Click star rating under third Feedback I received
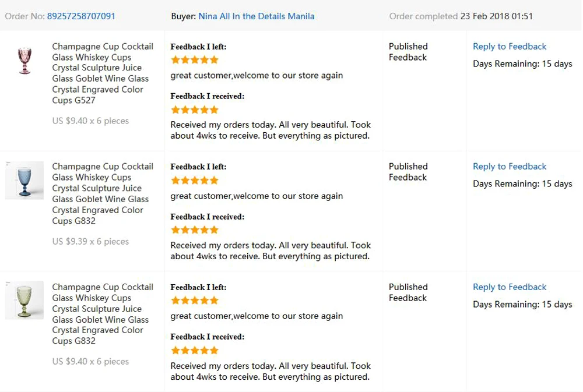The width and height of the screenshot is (583, 392). [x=195, y=351]
